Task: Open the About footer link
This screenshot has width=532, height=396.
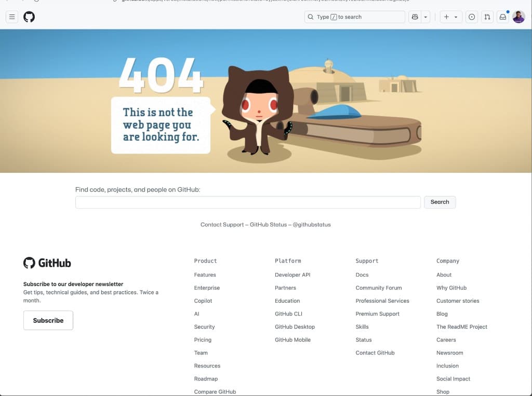Action: pos(444,275)
